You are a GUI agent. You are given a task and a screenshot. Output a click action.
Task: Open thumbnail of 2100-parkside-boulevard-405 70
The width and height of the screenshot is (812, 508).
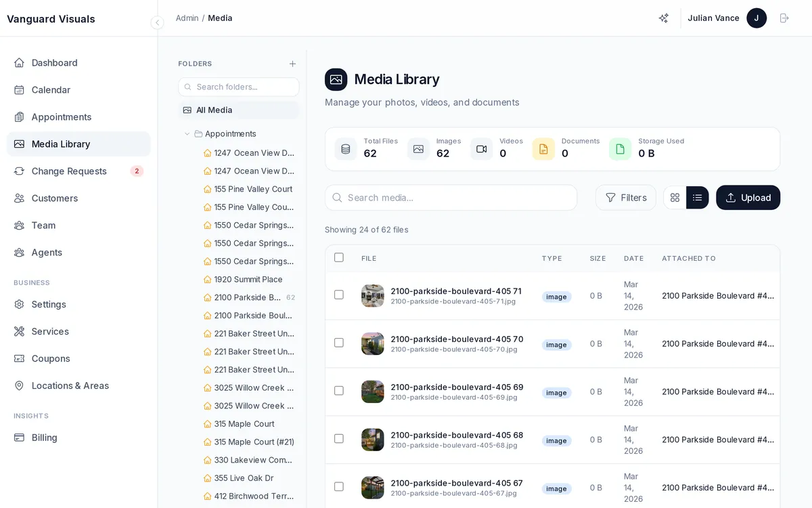372,343
